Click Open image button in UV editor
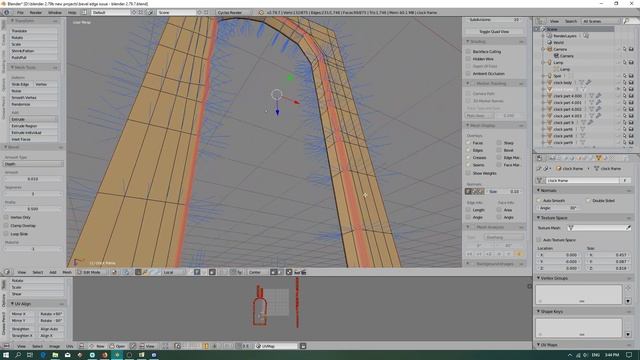640x360 pixels. click(x=118, y=346)
